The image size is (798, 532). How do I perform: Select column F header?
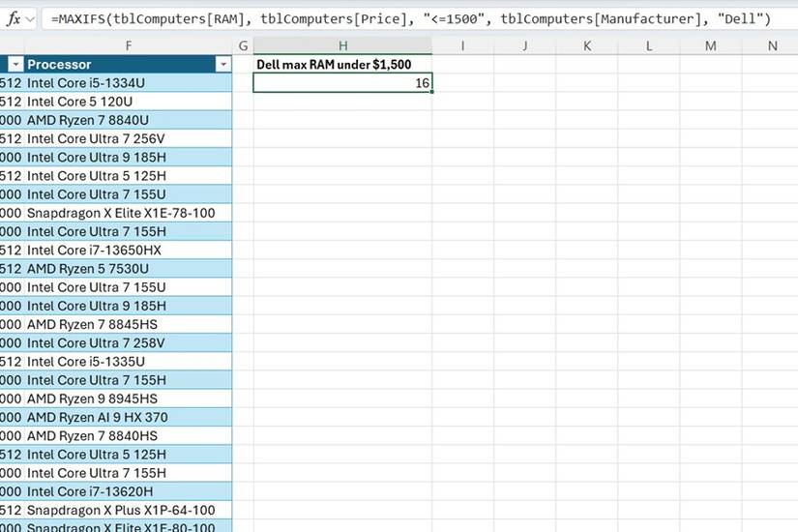point(128,45)
